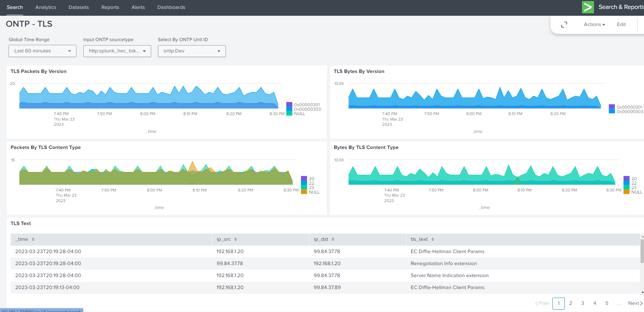Screen dimensions: 644x312
Task: Go to page 2 of results
Action: (x=571, y=303)
